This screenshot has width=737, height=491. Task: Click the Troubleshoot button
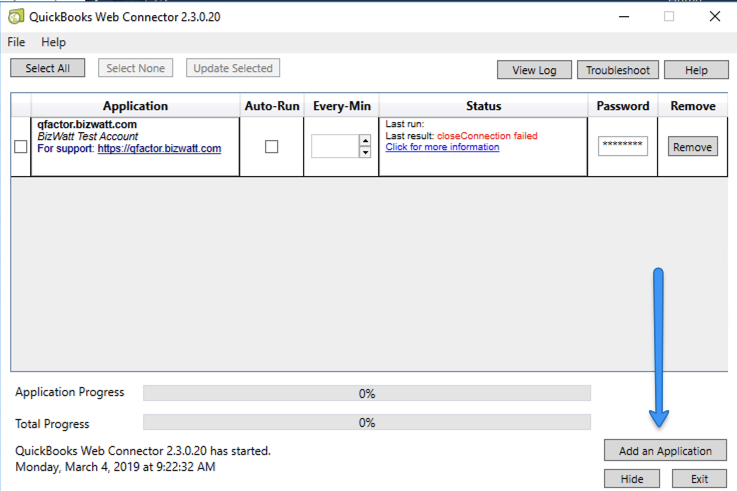[618, 70]
